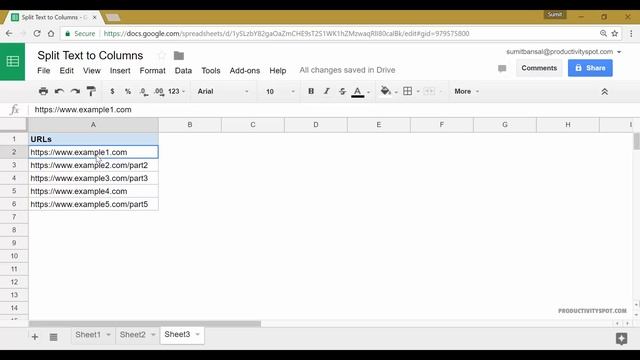Go to browser home page
Image resolution: width=640 pixels, height=360 pixels.
pyautogui.click(x=51, y=33)
